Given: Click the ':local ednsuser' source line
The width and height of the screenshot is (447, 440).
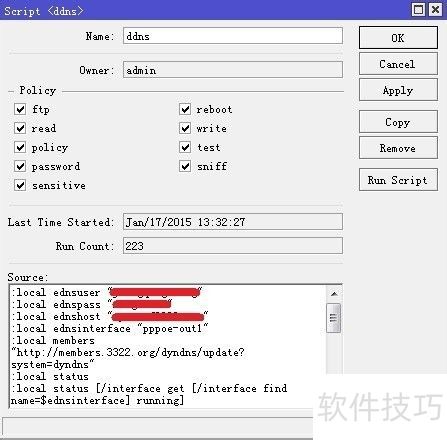Looking at the screenshot, I should pos(106,293).
